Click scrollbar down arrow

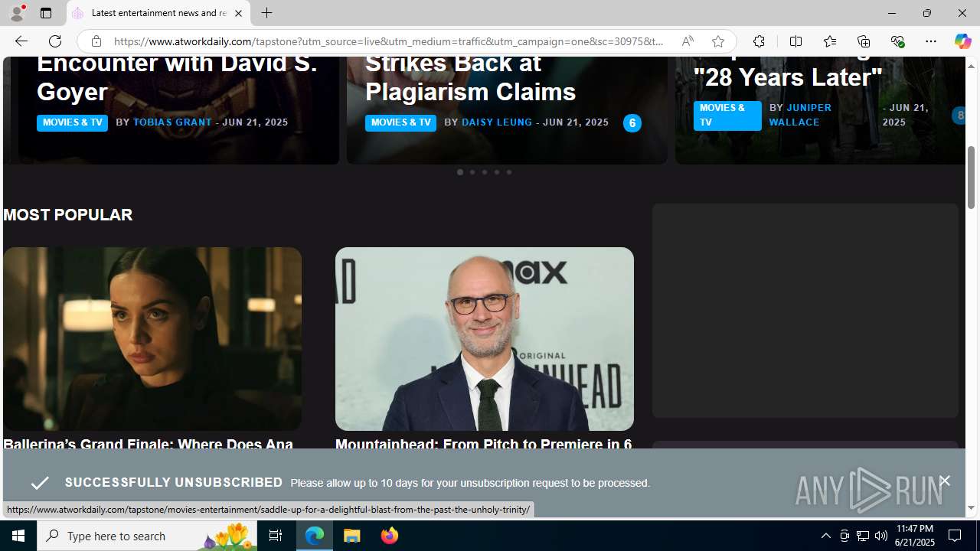pyautogui.click(x=971, y=508)
